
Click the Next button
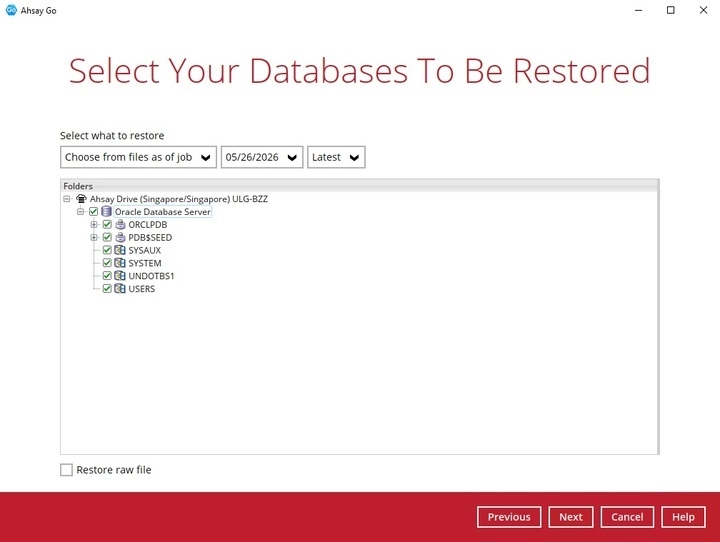[x=571, y=517]
